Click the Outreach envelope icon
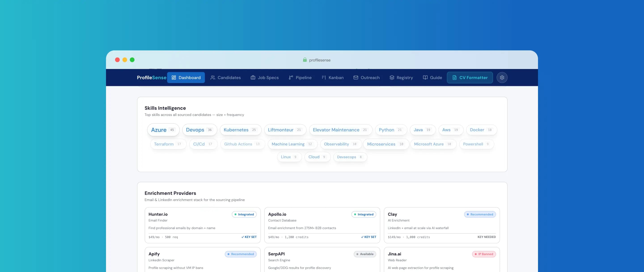 (x=356, y=78)
